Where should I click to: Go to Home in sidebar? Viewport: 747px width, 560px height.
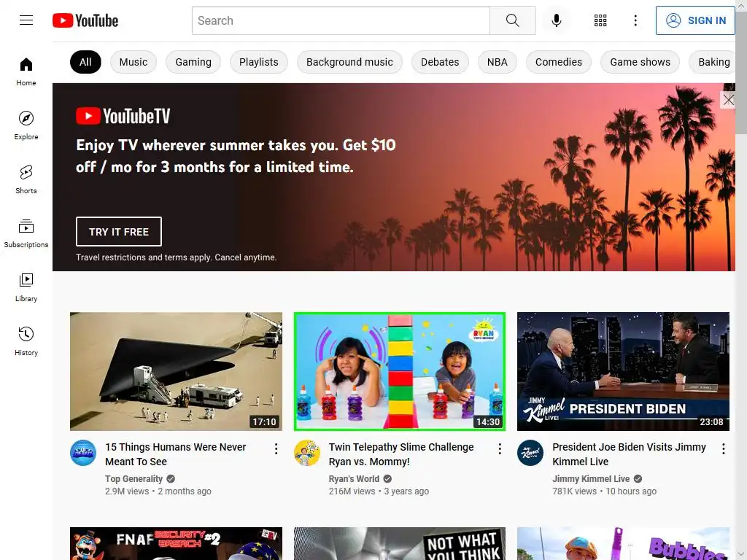26,72
